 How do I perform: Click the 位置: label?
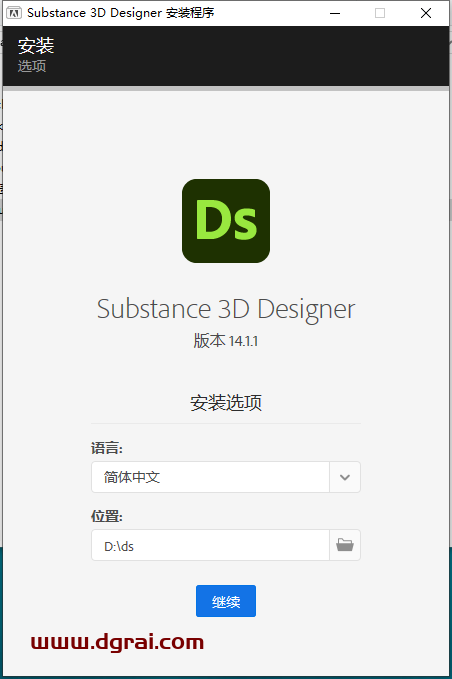tap(107, 516)
